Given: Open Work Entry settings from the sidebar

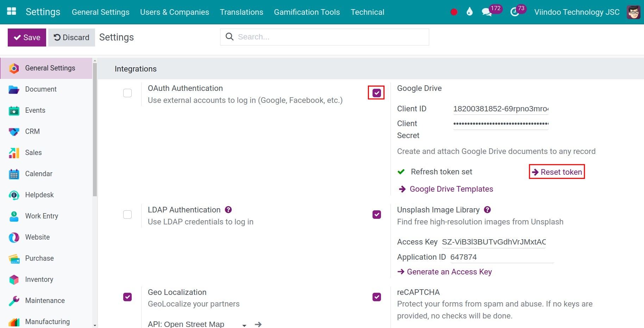Looking at the screenshot, I should pos(46,216).
